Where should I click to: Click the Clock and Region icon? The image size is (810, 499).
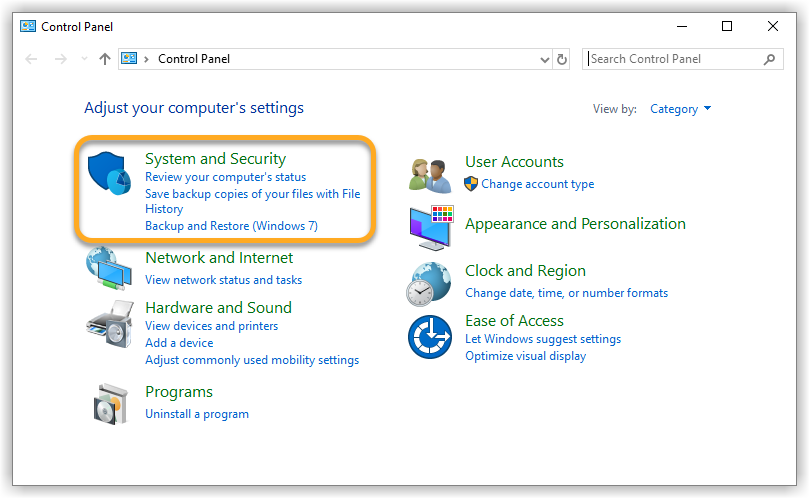(429, 283)
